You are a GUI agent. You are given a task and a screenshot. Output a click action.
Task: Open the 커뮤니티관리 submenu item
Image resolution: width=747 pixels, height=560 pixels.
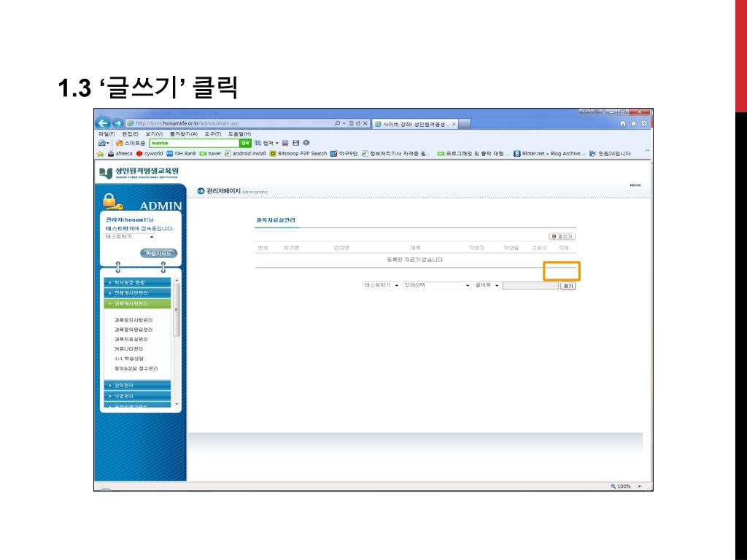(x=128, y=349)
